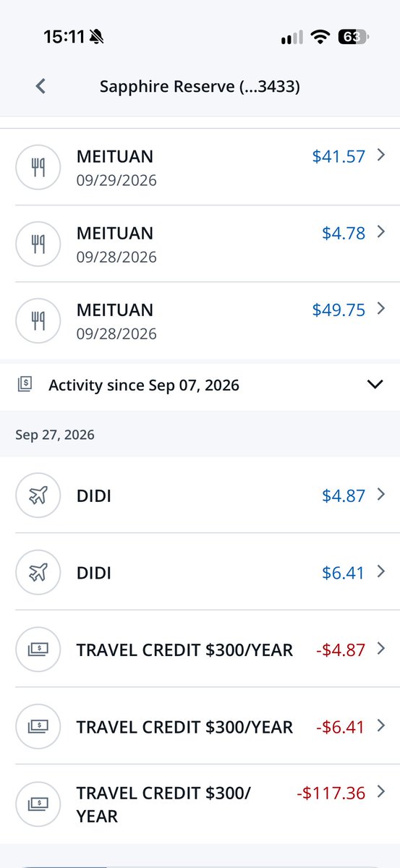400x868 pixels.
Task: Open details chevron for MEITUAN $41.57
Action: pyautogui.click(x=381, y=155)
